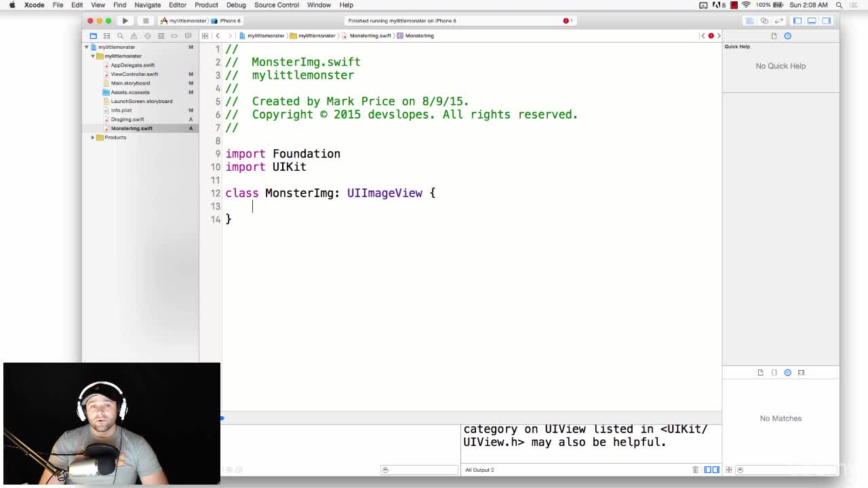
Task: Switch to the Version editor
Action: [778, 21]
